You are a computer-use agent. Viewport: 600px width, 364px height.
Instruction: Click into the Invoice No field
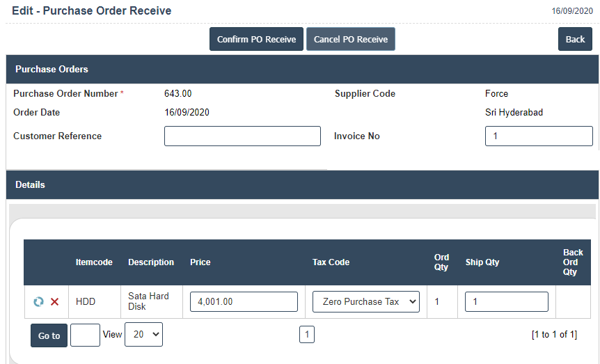[538, 136]
